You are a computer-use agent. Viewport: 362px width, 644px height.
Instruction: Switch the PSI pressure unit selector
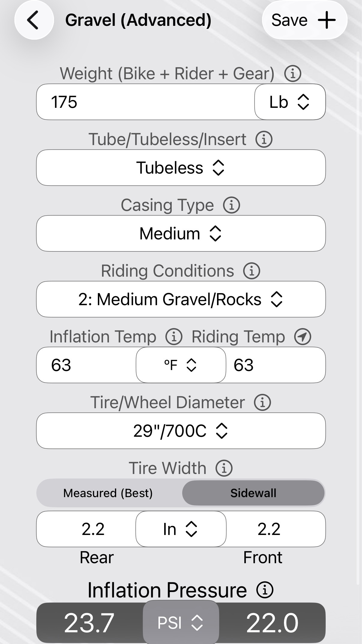tap(181, 622)
